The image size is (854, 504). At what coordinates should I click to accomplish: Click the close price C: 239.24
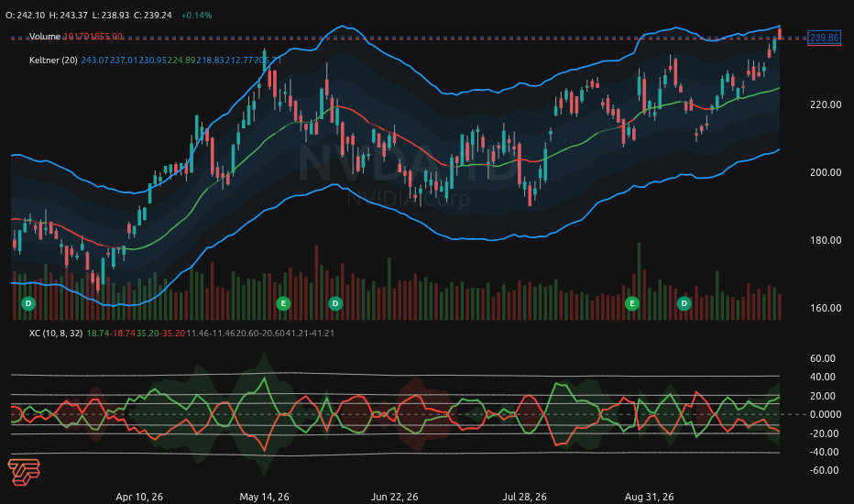pyautogui.click(x=152, y=16)
